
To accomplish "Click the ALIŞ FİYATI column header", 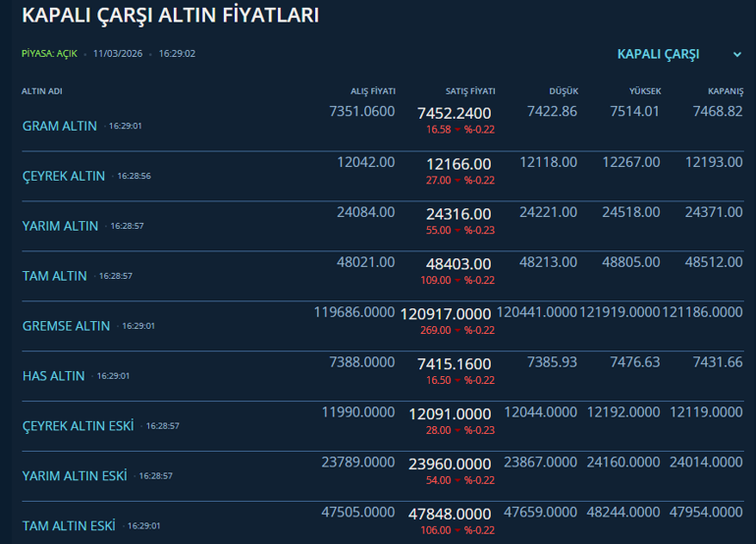I will tap(373, 91).
